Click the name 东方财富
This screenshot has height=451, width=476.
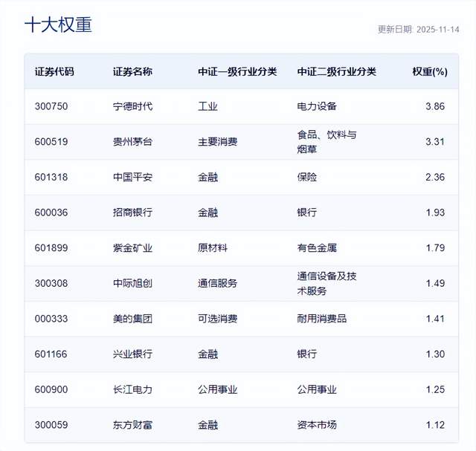pyautogui.click(x=132, y=425)
